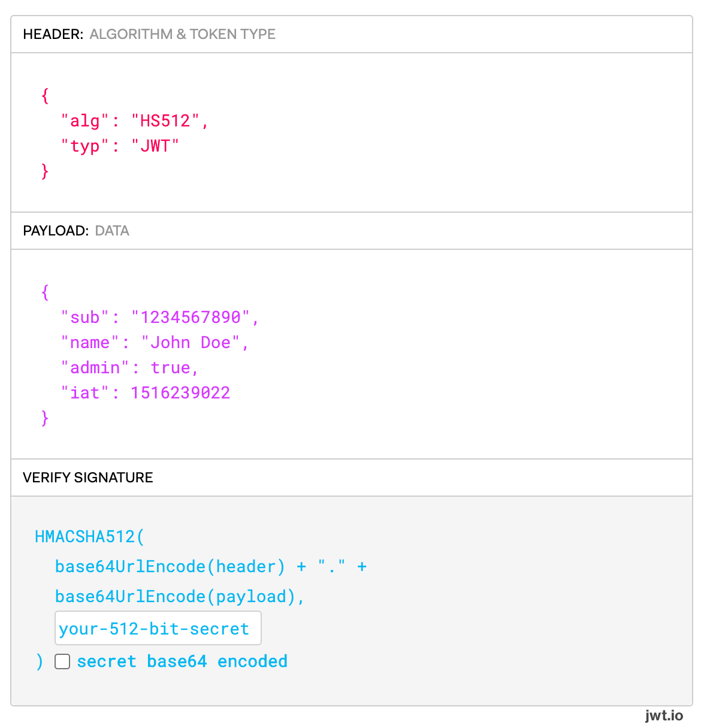Select the iat timestamp 1516239022
Screen dimensions: 701x728
pyautogui.click(x=180, y=392)
